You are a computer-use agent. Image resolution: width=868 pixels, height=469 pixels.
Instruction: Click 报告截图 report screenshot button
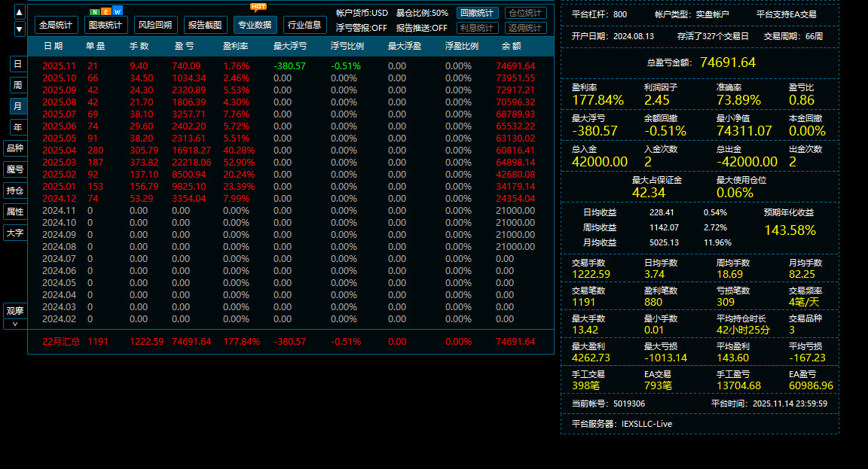[x=206, y=25]
